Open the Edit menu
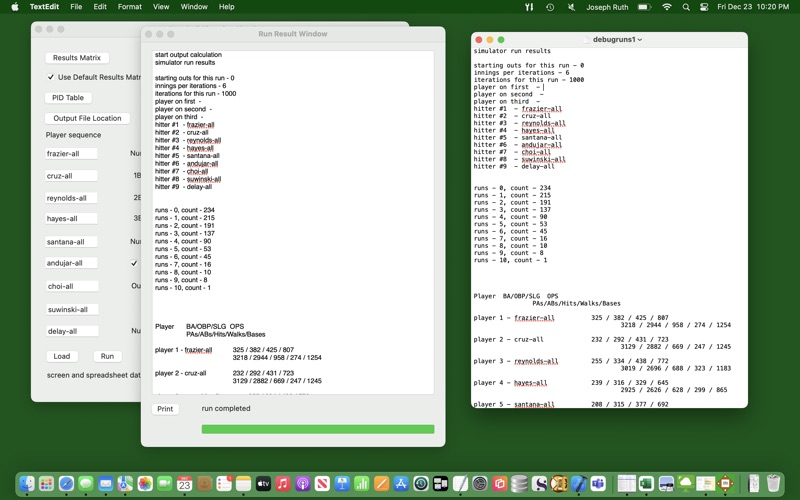The width and height of the screenshot is (800, 500). [100, 7]
